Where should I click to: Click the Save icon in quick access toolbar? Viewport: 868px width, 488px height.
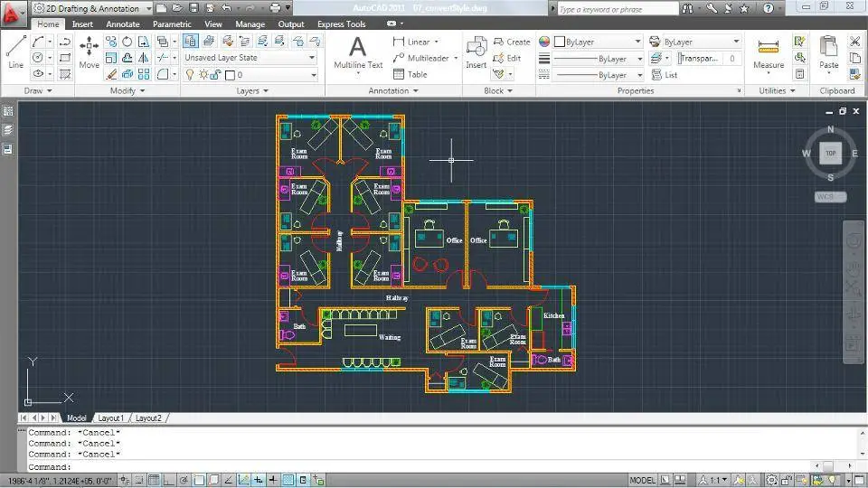(x=193, y=8)
